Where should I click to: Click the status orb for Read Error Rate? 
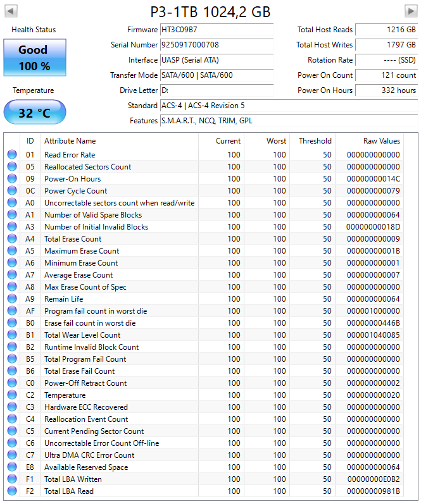coord(12,154)
